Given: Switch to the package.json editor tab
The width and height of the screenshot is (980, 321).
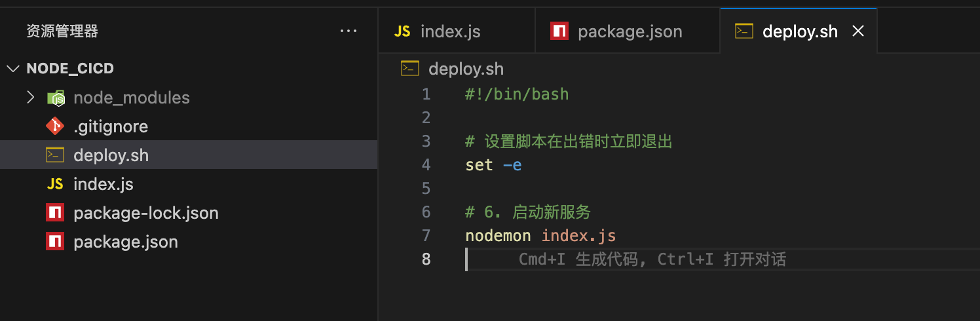Looking at the screenshot, I should coord(630,31).
